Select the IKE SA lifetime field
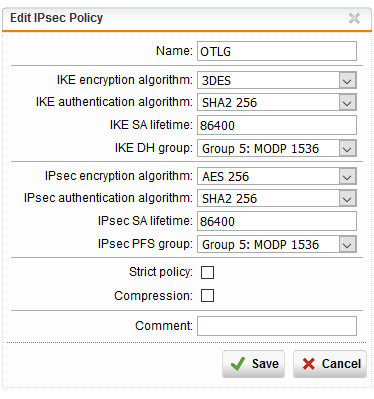The image size is (374, 399). (277, 125)
